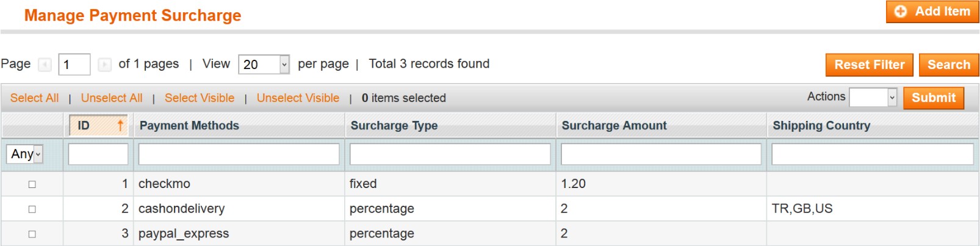The image size is (980, 246).
Task: Click the ID column sort arrow
Action: point(120,125)
